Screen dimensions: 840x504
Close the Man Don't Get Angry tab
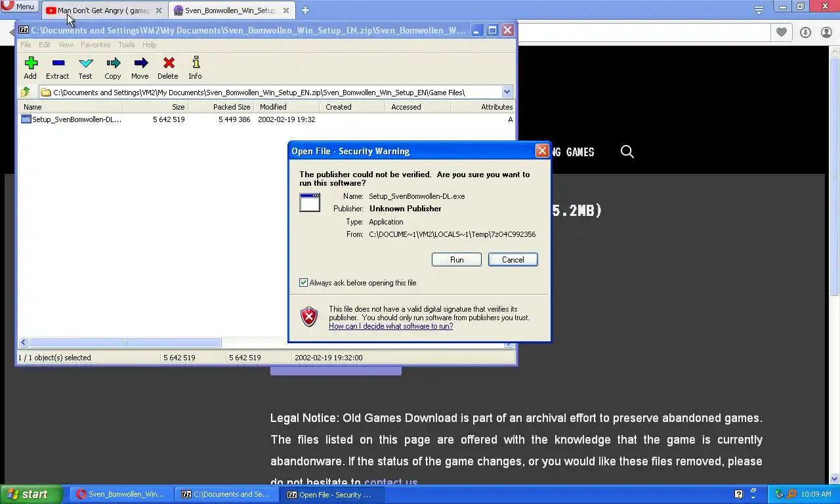pos(158,10)
